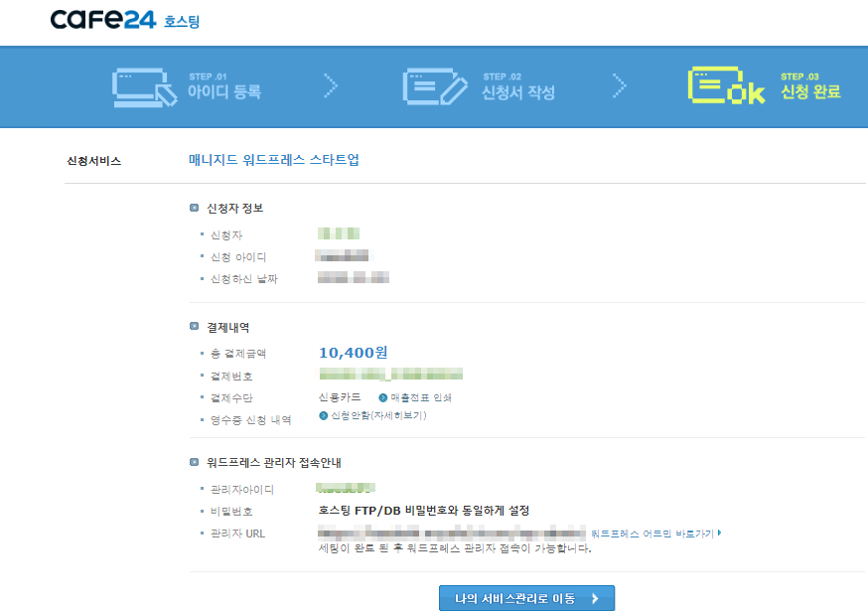The width and height of the screenshot is (868, 611).
Task: Click the Step 01 ID registration icon
Action: (144, 87)
